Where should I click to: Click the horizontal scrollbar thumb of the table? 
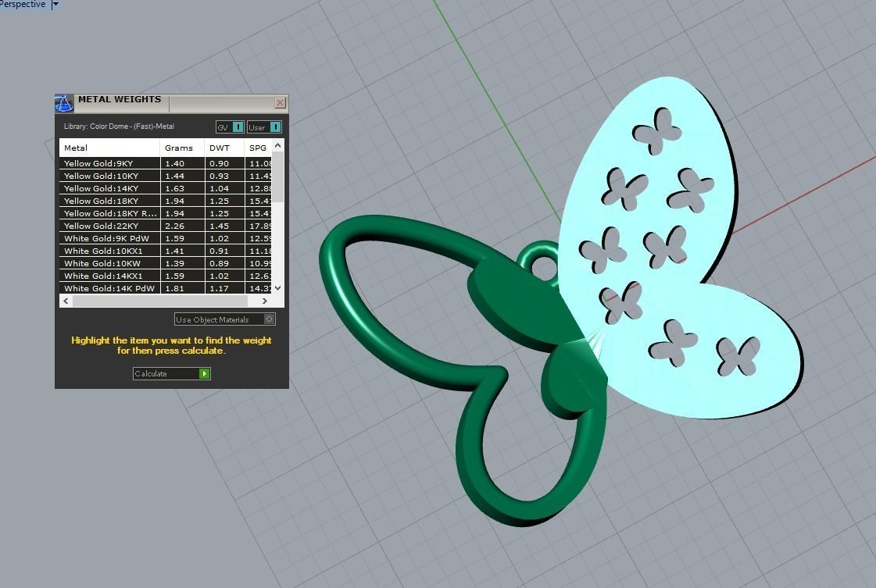[159, 301]
